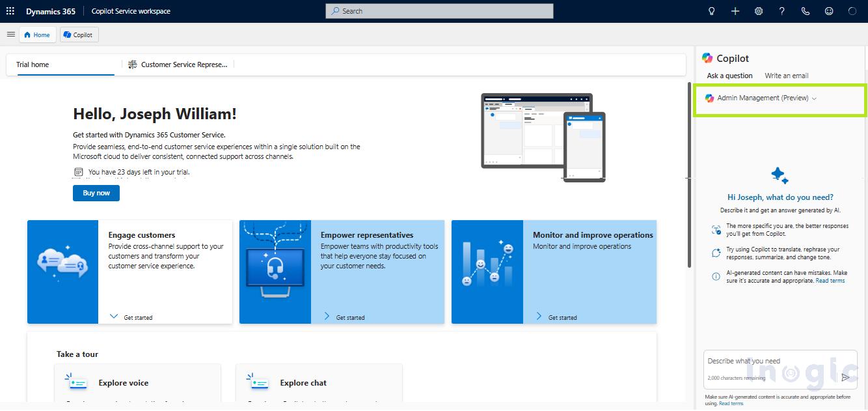Click the Buy now button
868x411 pixels.
click(96, 193)
